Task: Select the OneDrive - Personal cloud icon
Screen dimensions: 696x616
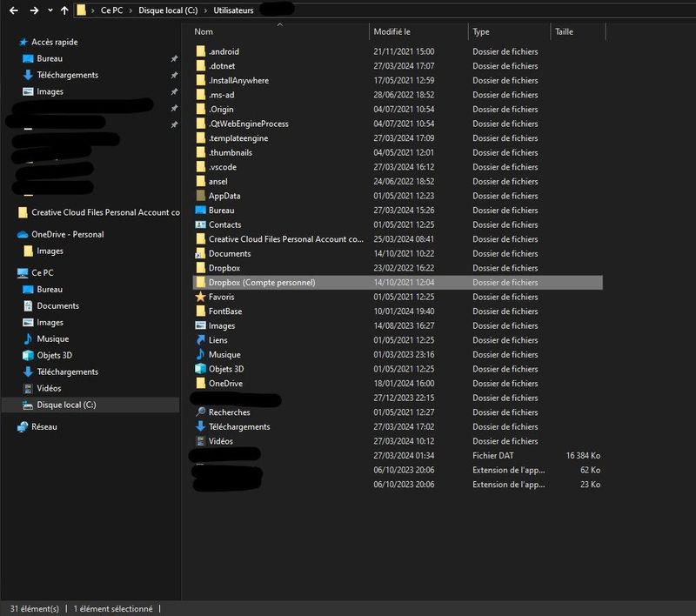Action: [x=23, y=234]
